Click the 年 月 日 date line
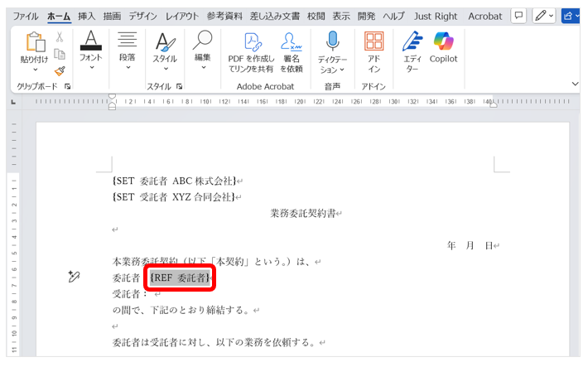The height and width of the screenshot is (367, 588). (470, 245)
